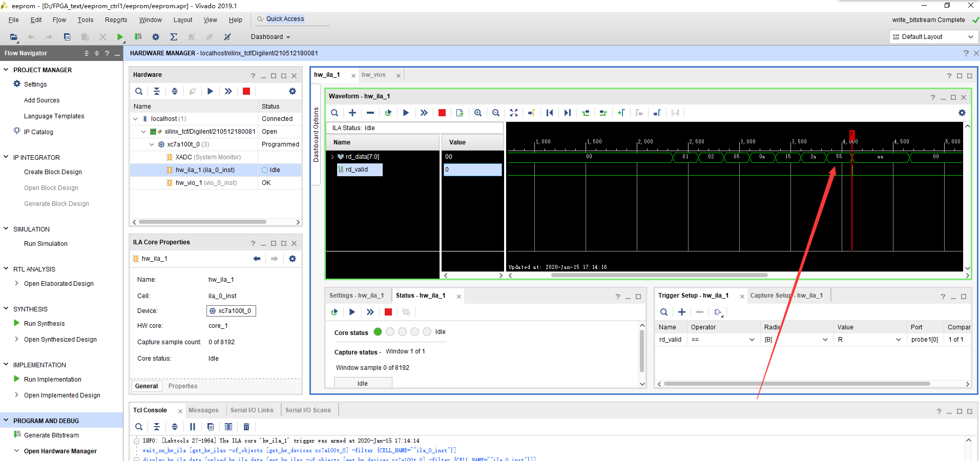The image size is (980, 461).
Task: Zoom out on the waveform
Action: pyautogui.click(x=496, y=113)
